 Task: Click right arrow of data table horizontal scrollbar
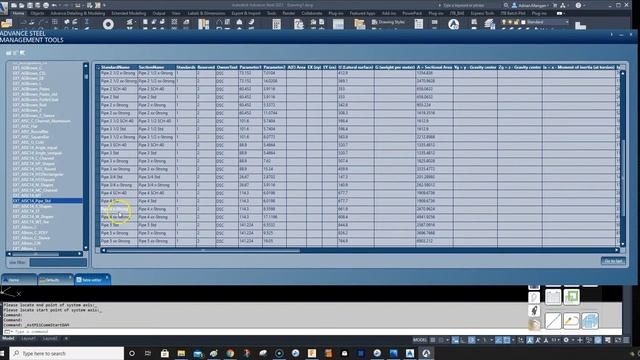pos(617,250)
